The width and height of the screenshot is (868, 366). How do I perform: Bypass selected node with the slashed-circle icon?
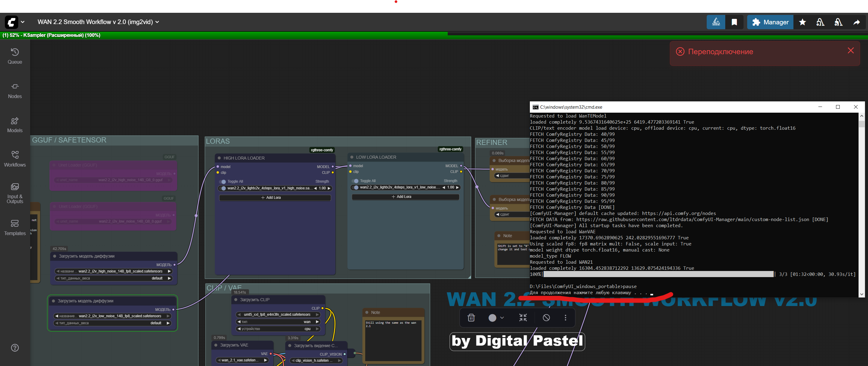[x=546, y=318]
